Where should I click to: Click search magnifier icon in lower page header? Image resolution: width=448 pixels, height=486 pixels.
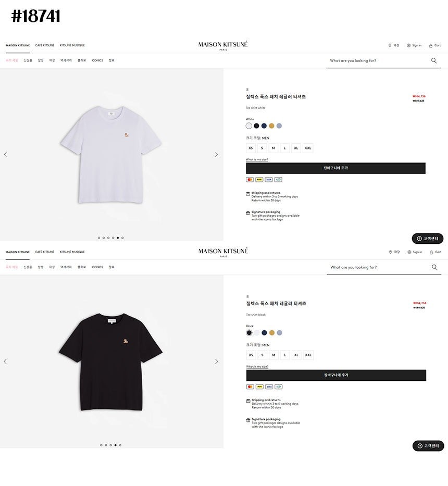coord(434,267)
